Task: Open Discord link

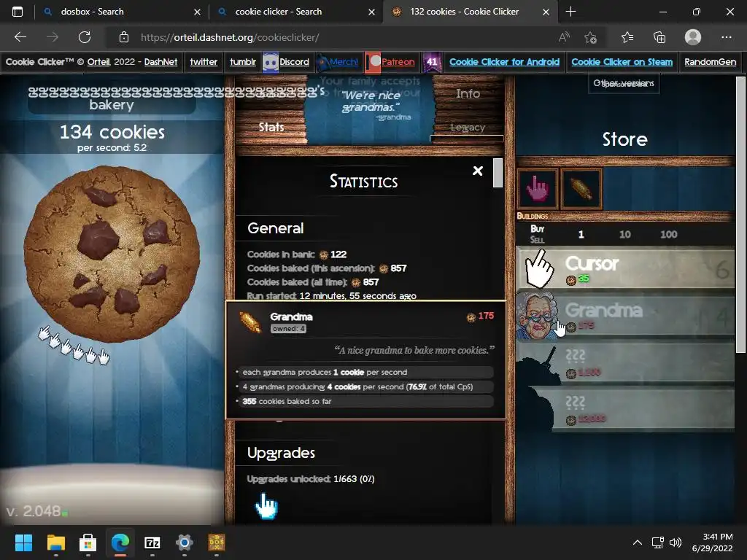Action: pos(294,62)
